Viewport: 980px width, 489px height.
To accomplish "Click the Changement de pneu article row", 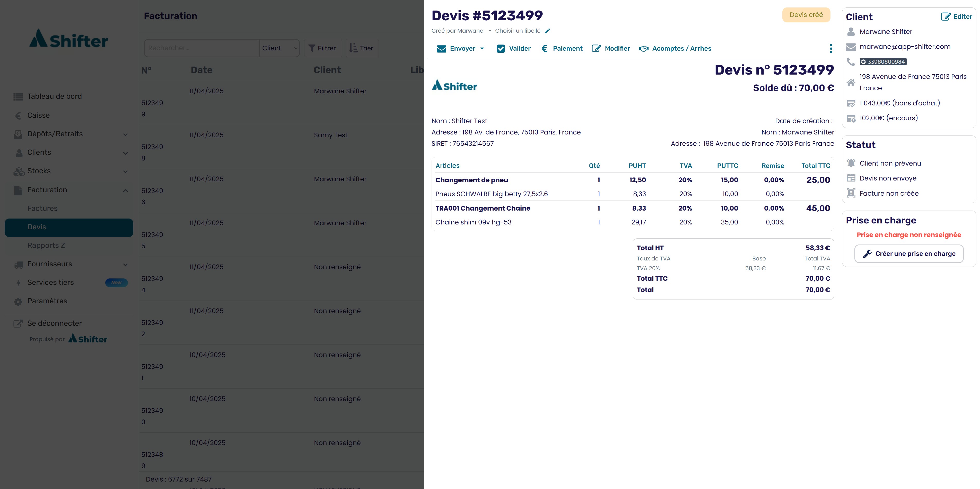I will pos(633,180).
